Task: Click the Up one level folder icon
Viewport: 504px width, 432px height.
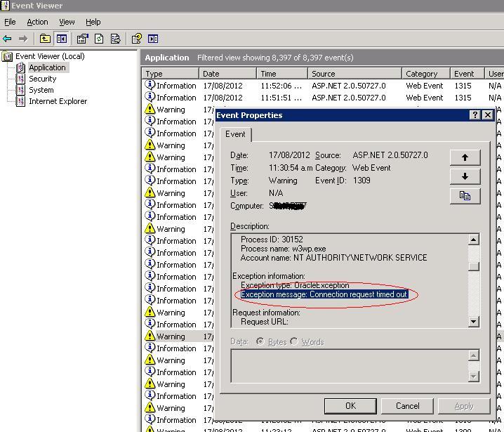Action: click(x=45, y=39)
